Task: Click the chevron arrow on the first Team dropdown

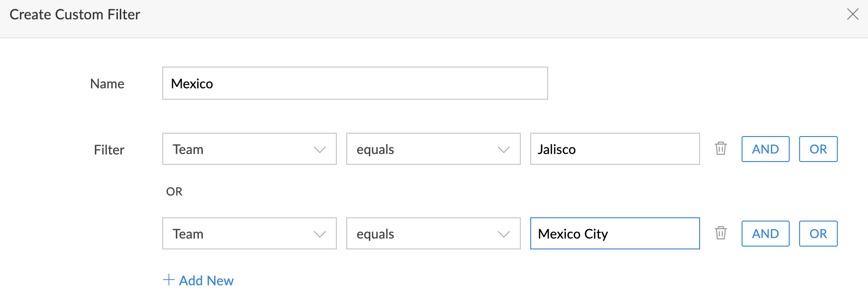Action: (320, 150)
